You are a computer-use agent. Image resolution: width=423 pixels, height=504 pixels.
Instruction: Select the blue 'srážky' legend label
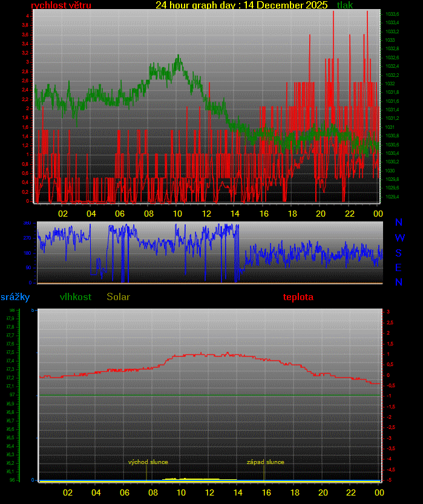coord(15,297)
